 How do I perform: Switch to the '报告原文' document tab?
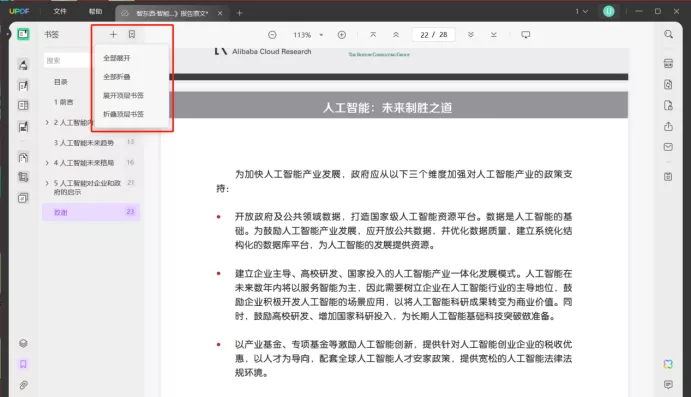pyautogui.click(x=172, y=13)
